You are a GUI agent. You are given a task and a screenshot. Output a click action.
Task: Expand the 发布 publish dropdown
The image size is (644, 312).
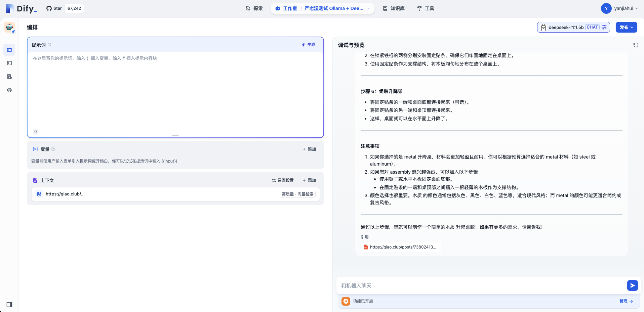[626, 27]
